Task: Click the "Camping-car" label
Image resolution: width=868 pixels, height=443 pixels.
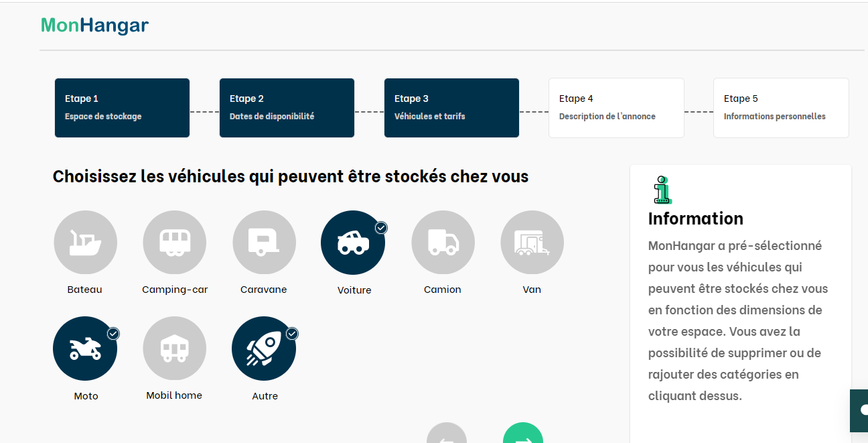Action: [175, 290]
